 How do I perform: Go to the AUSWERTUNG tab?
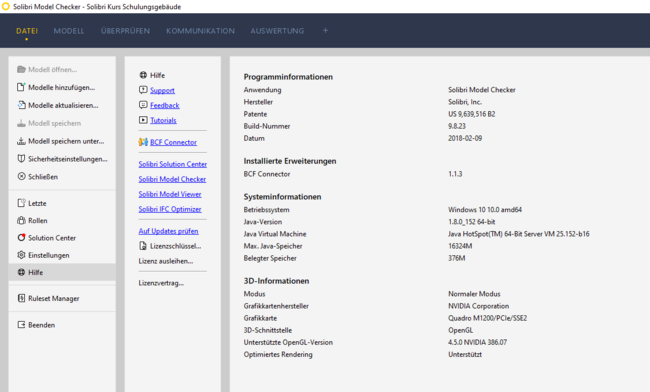click(277, 31)
